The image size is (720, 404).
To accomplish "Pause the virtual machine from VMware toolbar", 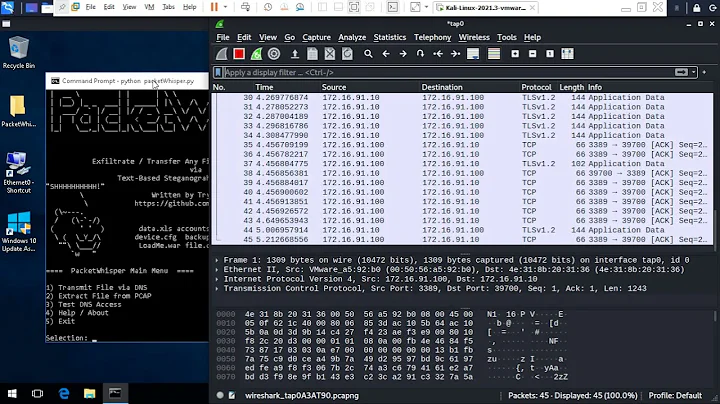I will (x=214, y=7).
